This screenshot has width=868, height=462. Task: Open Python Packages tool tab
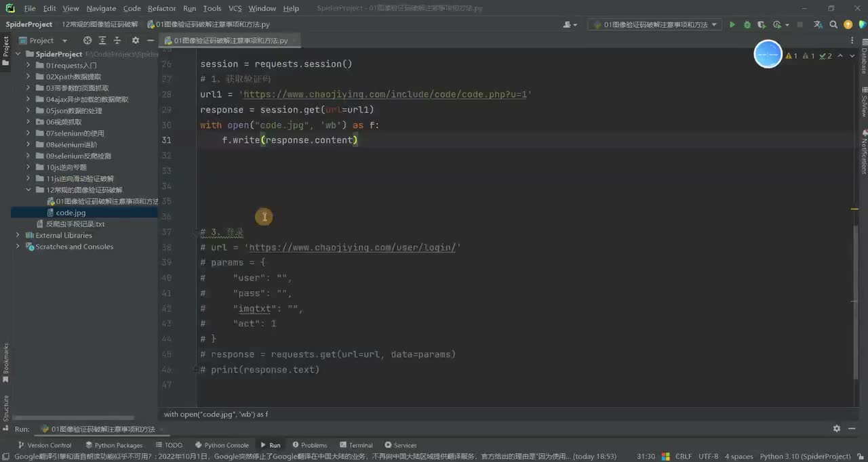click(113, 445)
